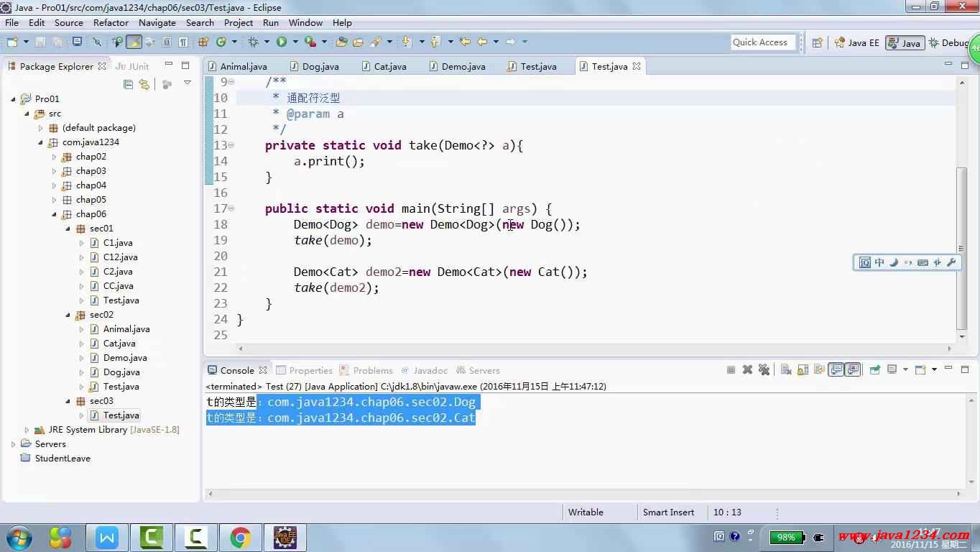980x552 pixels.
Task: Fold the main method at line 17
Action: click(x=231, y=208)
